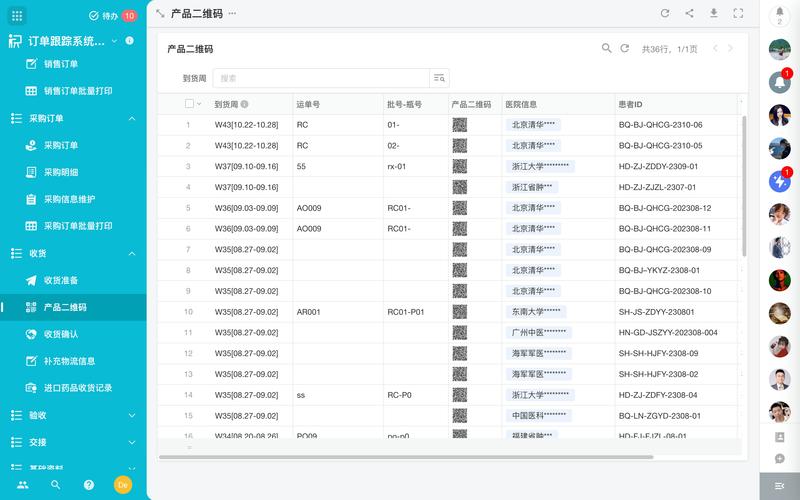Open the app grid launcher icon

[17, 16]
